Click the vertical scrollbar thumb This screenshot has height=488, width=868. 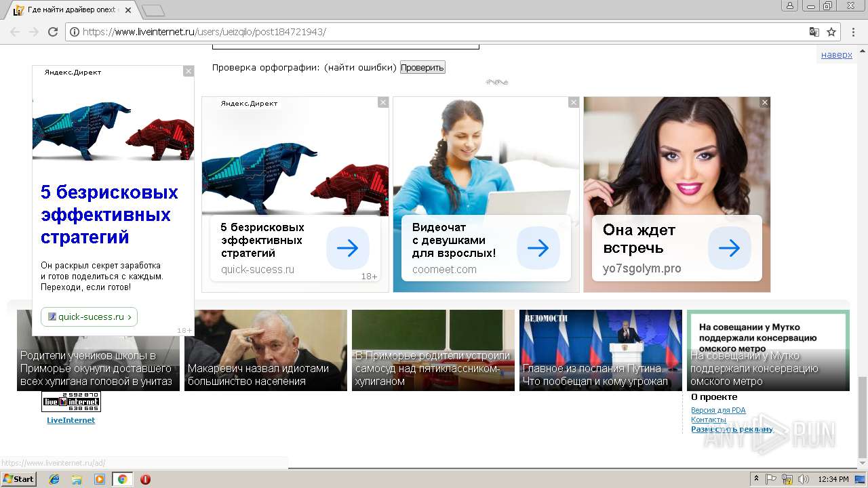862,416
